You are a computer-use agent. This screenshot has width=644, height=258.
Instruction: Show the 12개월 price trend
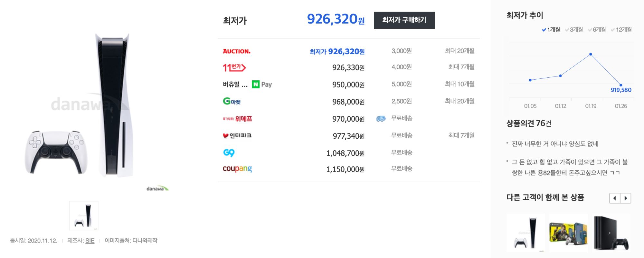tap(621, 30)
